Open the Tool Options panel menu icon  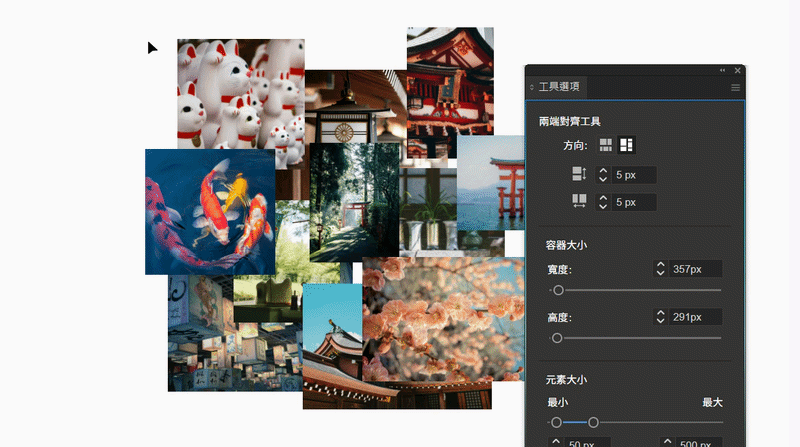[x=735, y=88]
